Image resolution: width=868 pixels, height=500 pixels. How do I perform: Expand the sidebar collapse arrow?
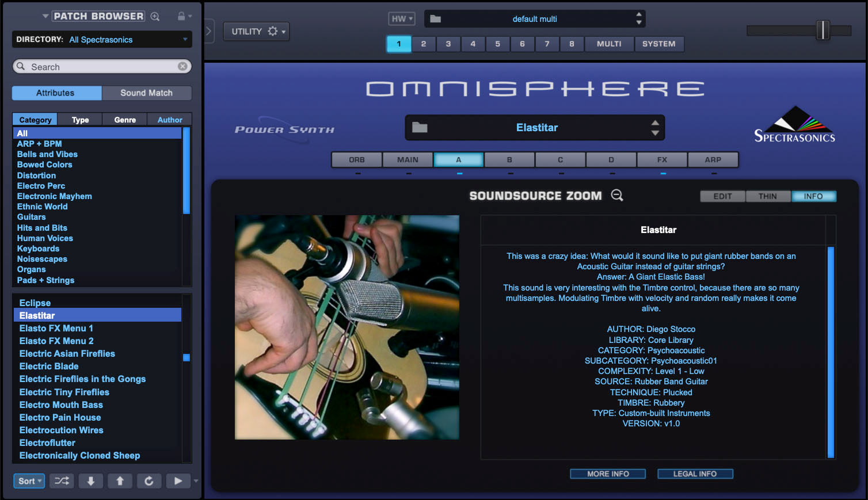click(x=209, y=31)
